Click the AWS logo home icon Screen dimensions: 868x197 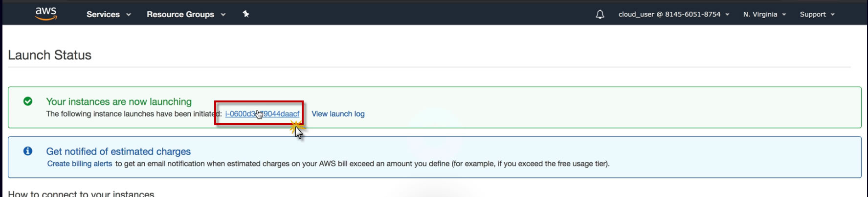tap(46, 14)
